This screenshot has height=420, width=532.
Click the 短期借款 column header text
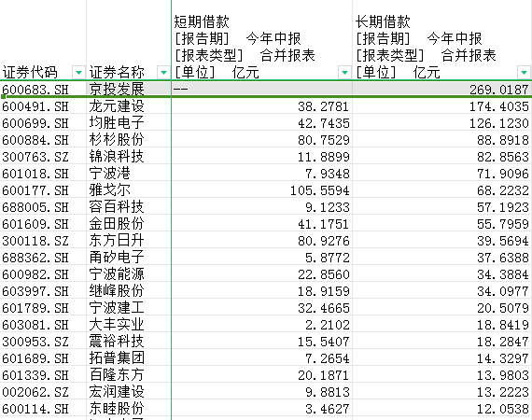[x=202, y=21]
